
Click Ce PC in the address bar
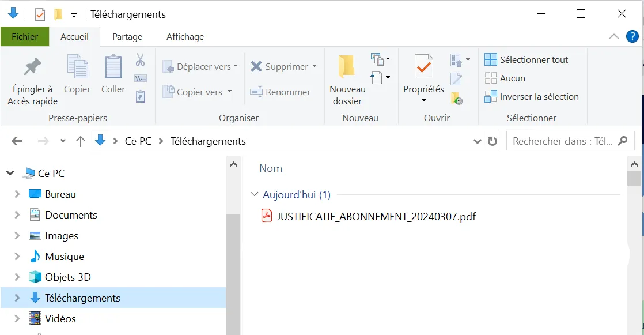[138, 141]
